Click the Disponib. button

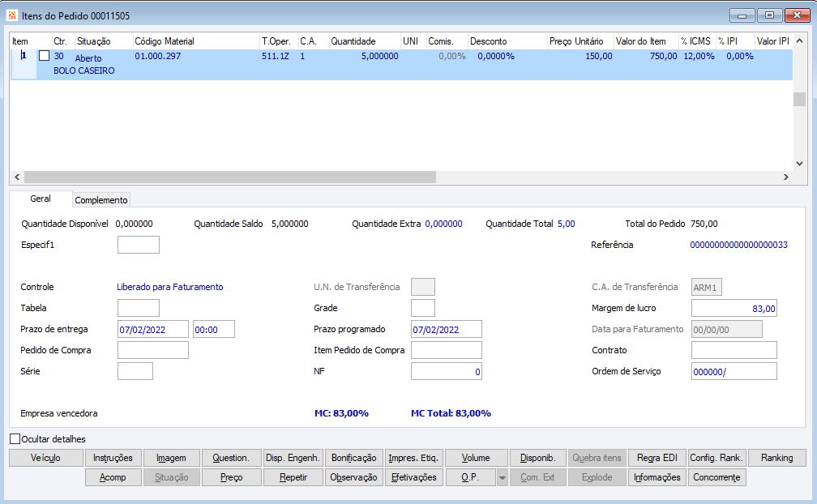pyautogui.click(x=537, y=458)
